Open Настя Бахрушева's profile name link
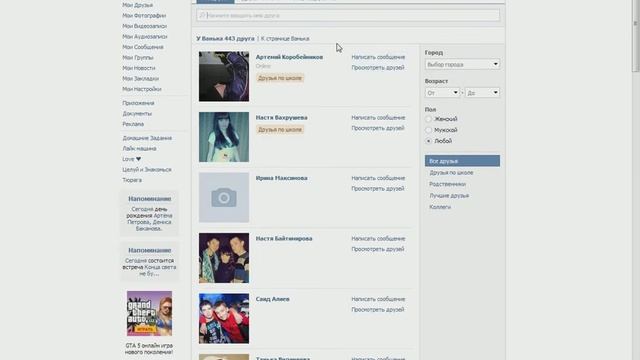Image resolution: width=640 pixels, height=360 pixels. 282,118
